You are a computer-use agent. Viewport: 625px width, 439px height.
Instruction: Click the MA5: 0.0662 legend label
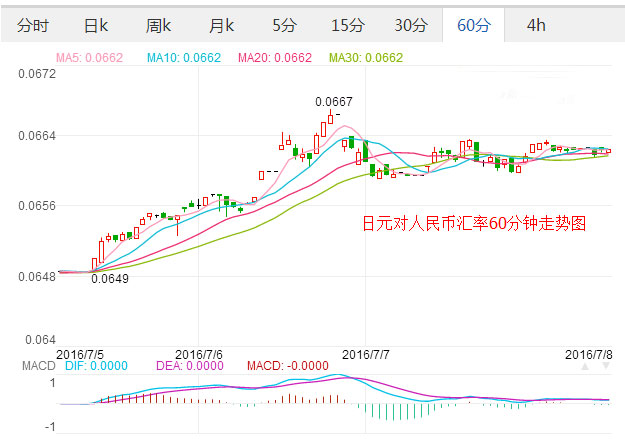[89, 58]
